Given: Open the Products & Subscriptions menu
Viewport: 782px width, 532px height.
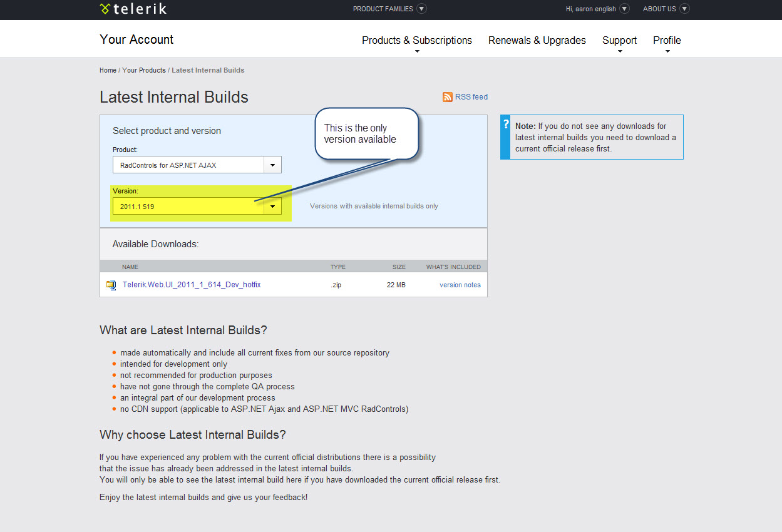Looking at the screenshot, I should point(417,40).
